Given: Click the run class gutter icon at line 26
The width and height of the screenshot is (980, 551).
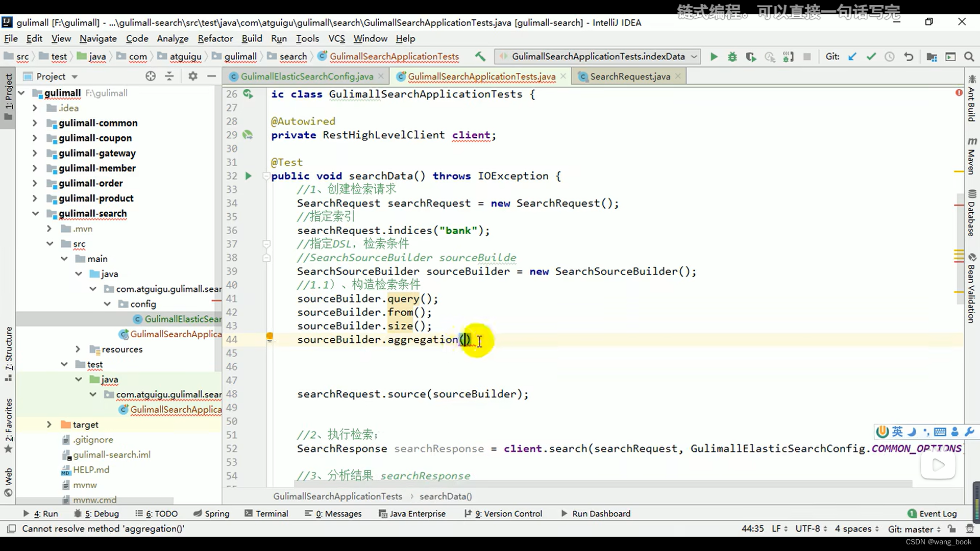Looking at the screenshot, I should click(x=248, y=94).
